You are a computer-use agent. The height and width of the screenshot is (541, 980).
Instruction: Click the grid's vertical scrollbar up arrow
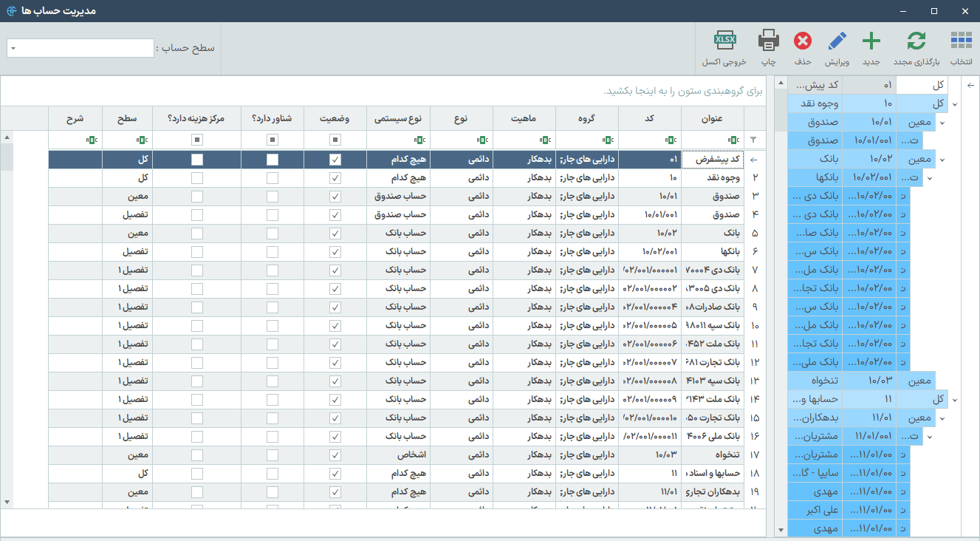(7, 137)
